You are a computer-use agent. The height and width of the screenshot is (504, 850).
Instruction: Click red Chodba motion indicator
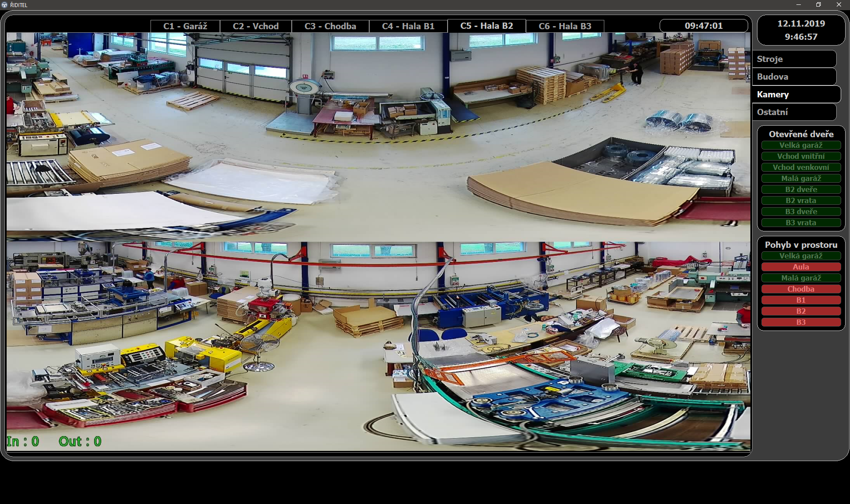click(800, 289)
